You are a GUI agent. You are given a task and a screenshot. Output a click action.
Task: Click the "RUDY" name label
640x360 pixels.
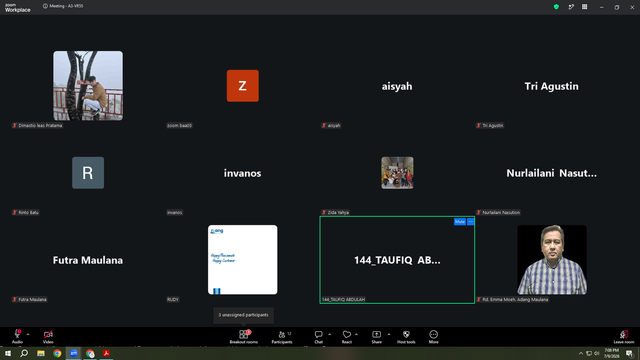(x=173, y=299)
